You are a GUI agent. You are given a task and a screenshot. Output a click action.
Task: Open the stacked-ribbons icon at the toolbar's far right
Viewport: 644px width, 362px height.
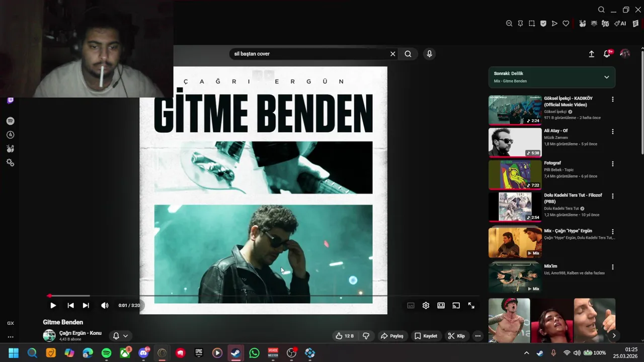pos(636,24)
